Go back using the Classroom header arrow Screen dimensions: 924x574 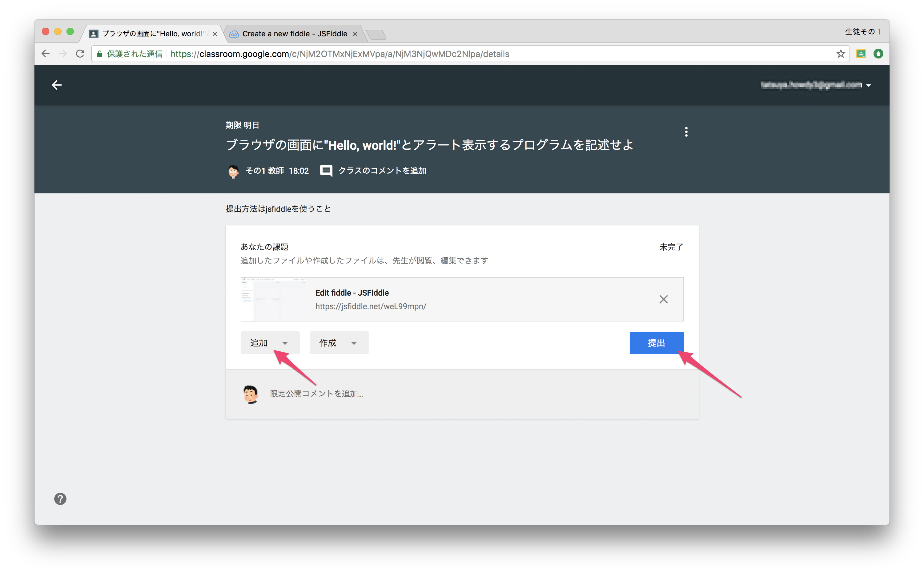pyautogui.click(x=57, y=85)
